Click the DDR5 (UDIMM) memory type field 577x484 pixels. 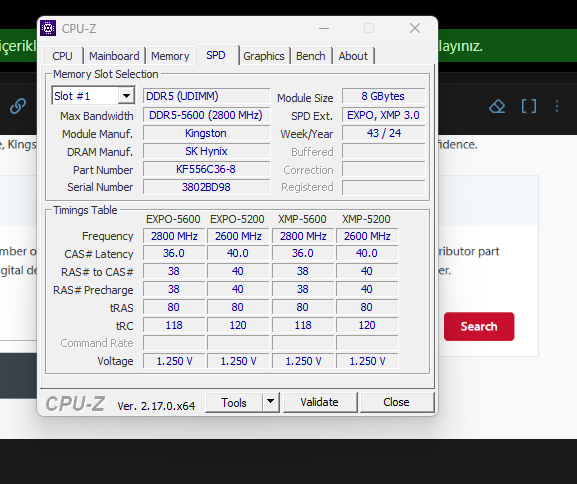pos(206,96)
